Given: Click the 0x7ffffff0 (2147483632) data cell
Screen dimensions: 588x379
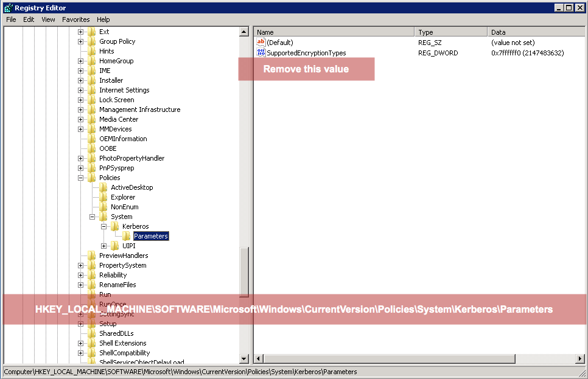Looking at the screenshot, I should [x=527, y=53].
